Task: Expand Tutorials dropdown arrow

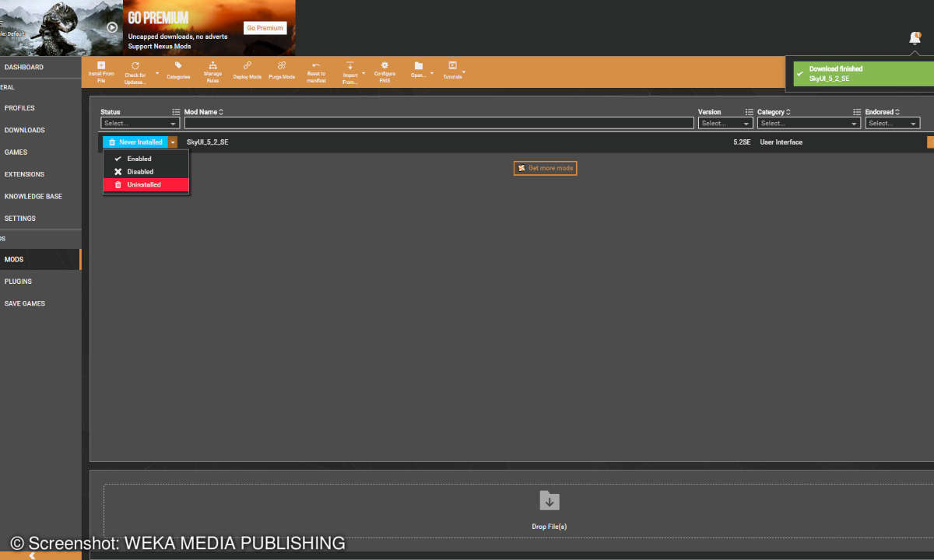Action: [x=464, y=72]
